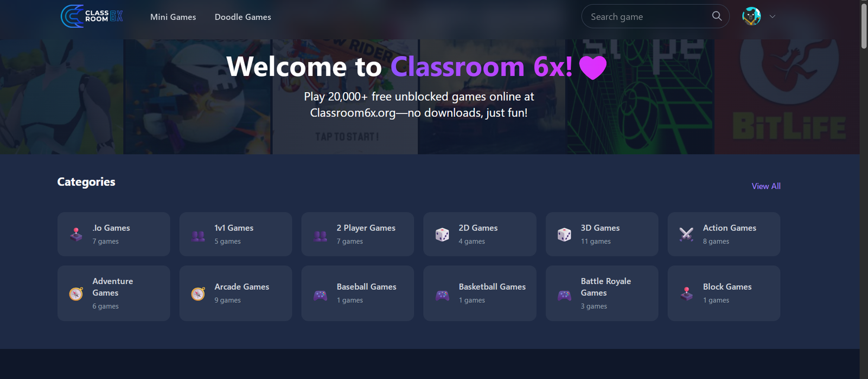This screenshot has height=379, width=868.
Task: Click the Classroom 6X logo
Action: coord(92,16)
